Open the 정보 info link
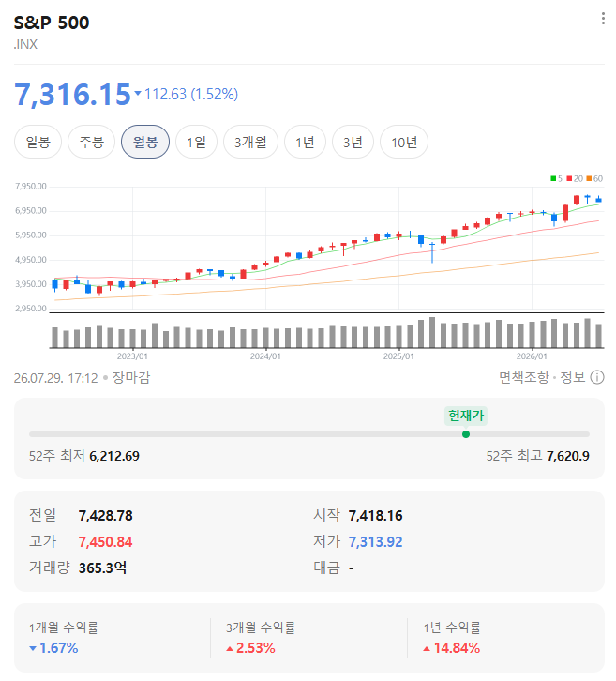 tap(573, 377)
